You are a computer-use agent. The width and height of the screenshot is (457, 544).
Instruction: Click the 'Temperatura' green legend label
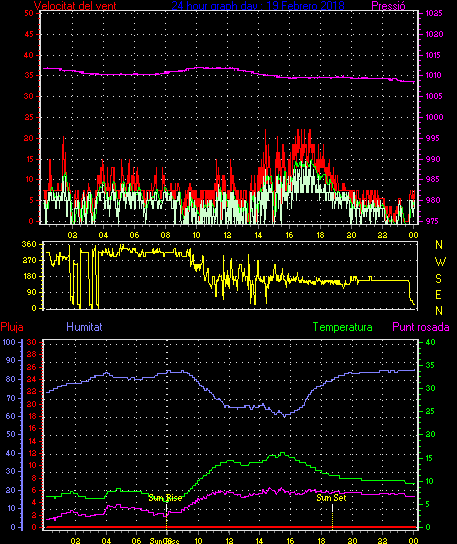tap(342, 327)
